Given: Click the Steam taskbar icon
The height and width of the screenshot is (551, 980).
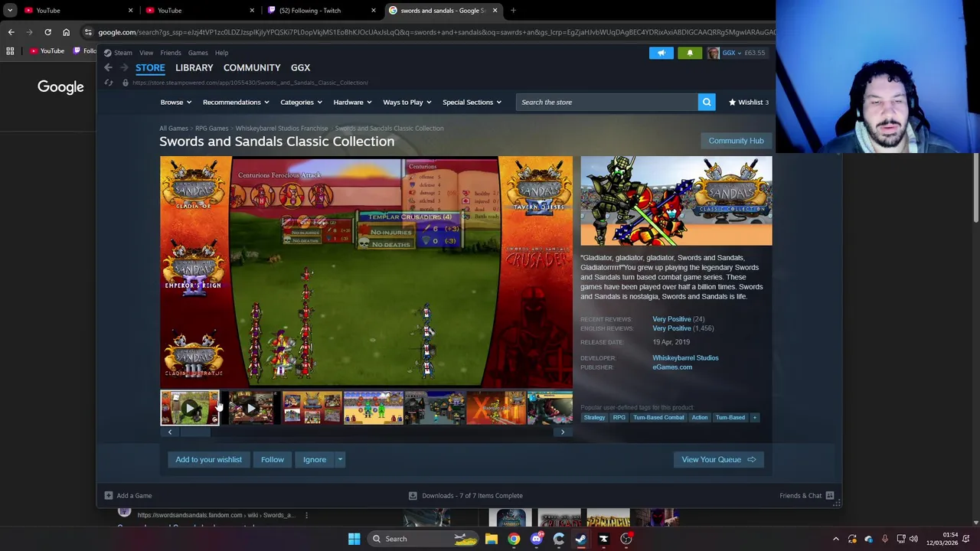Looking at the screenshot, I should click(581, 539).
